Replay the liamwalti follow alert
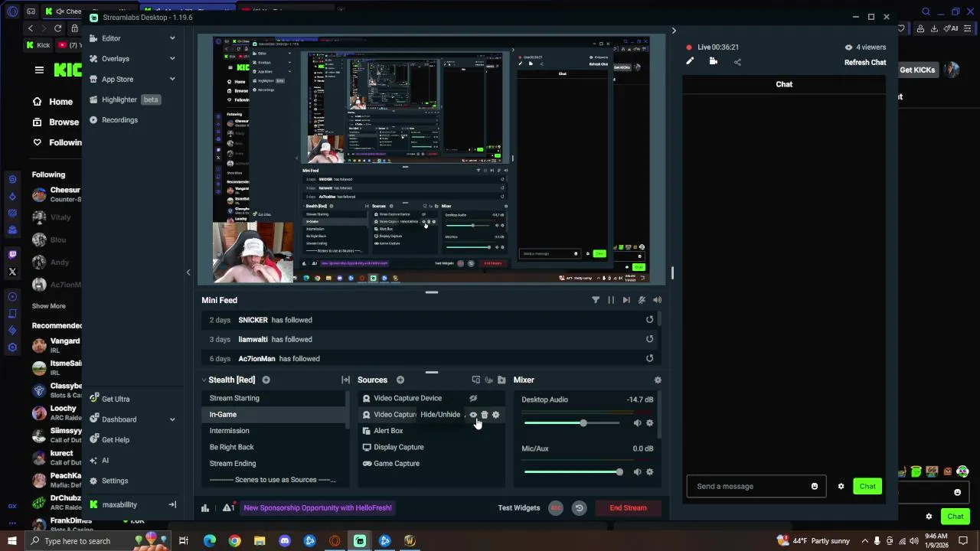This screenshot has height=551, width=980. [x=649, y=339]
